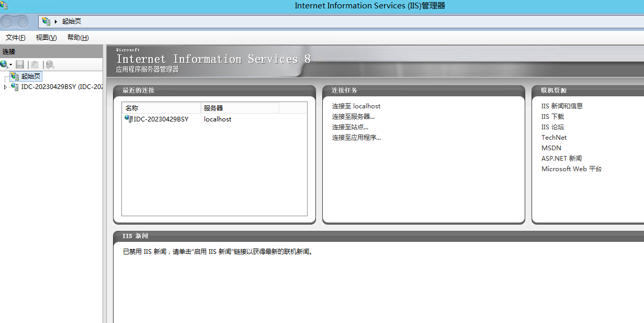Viewport: 644px width, 323px height.
Task: Open the 帮助(H) menu
Action: pos(78,38)
